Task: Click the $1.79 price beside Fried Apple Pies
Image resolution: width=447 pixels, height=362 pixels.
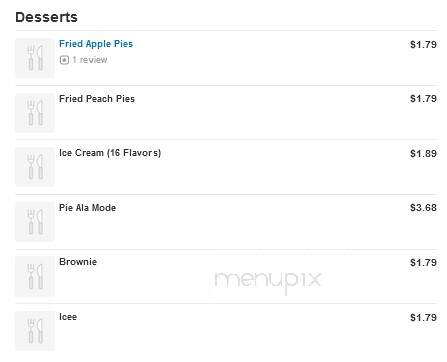Action: click(423, 44)
